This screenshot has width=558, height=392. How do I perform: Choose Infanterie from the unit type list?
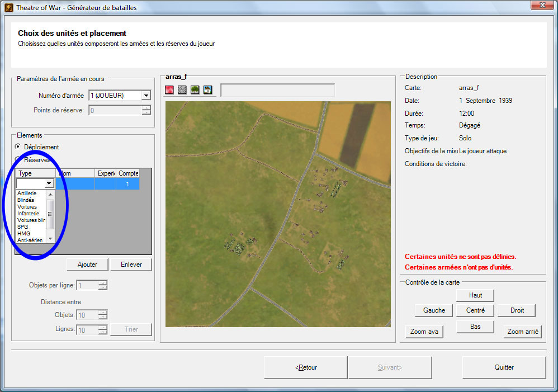[x=28, y=214]
